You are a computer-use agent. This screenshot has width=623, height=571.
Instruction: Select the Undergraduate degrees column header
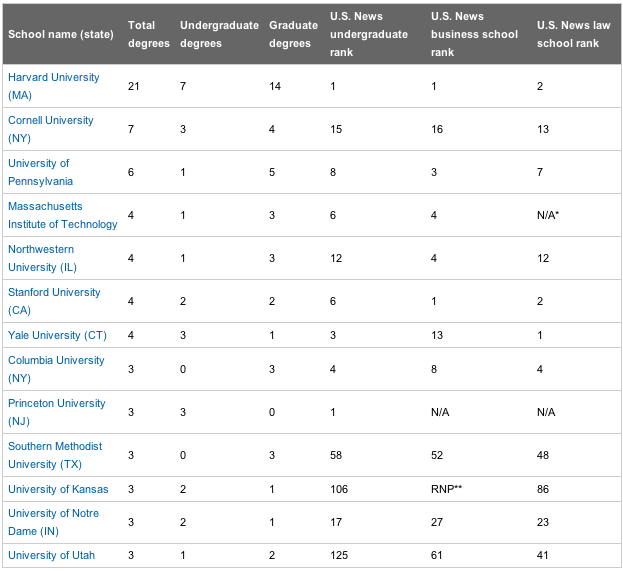point(219,34)
